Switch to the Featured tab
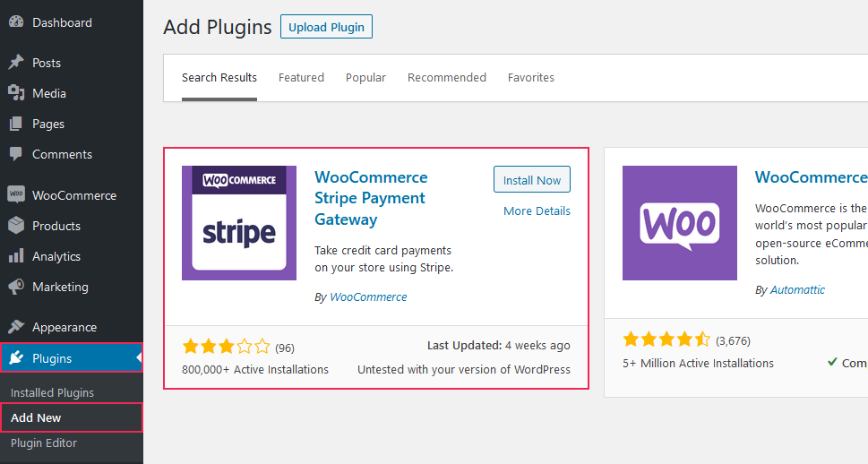This screenshot has width=868, height=464. (301, 78)
